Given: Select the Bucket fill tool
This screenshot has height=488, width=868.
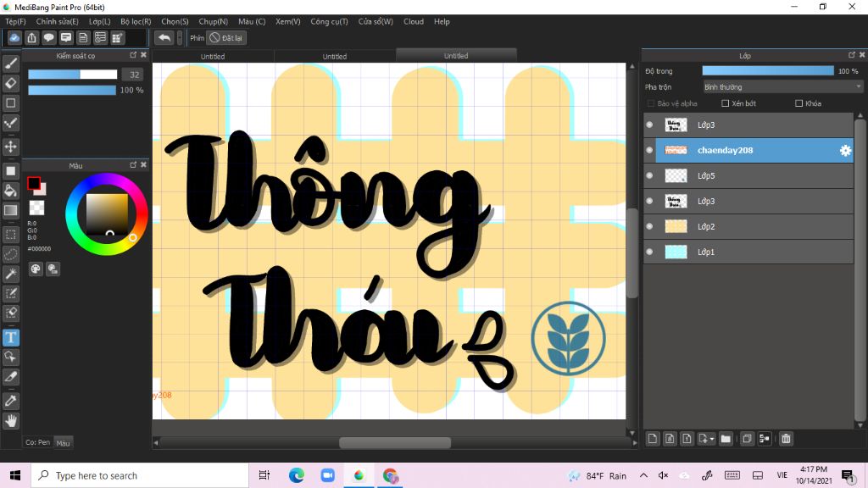Looking at the screenshot, I should 10,191.
